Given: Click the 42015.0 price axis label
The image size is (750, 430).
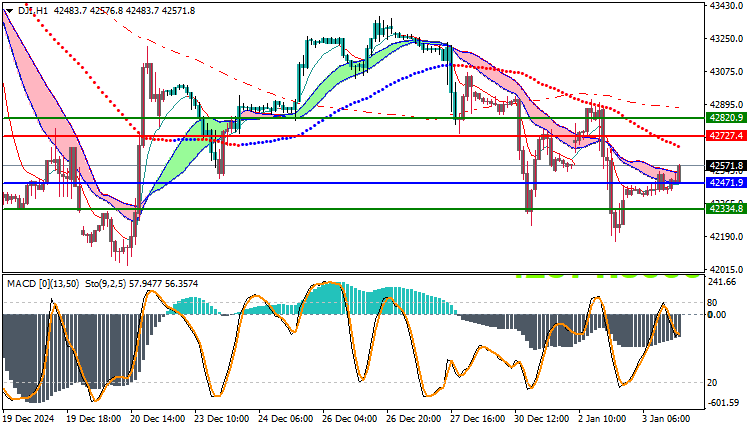Looking at the screenshot, I should (x=727, y=269).
